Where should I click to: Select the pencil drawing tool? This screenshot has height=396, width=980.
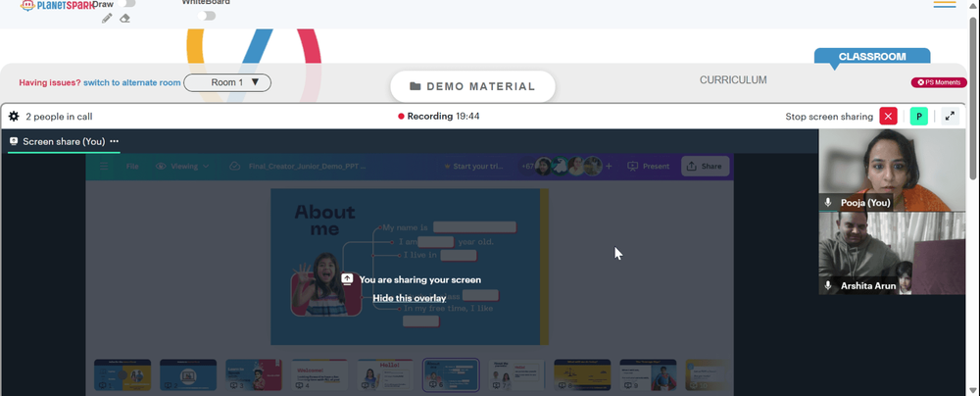pyautogui.click(x=107, y=19)
